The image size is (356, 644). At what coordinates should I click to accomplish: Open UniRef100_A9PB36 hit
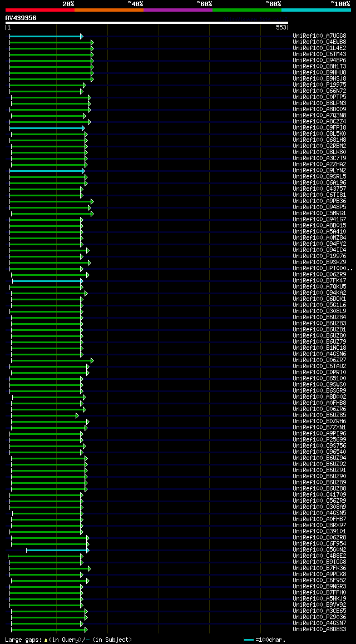tap(319, 201)
